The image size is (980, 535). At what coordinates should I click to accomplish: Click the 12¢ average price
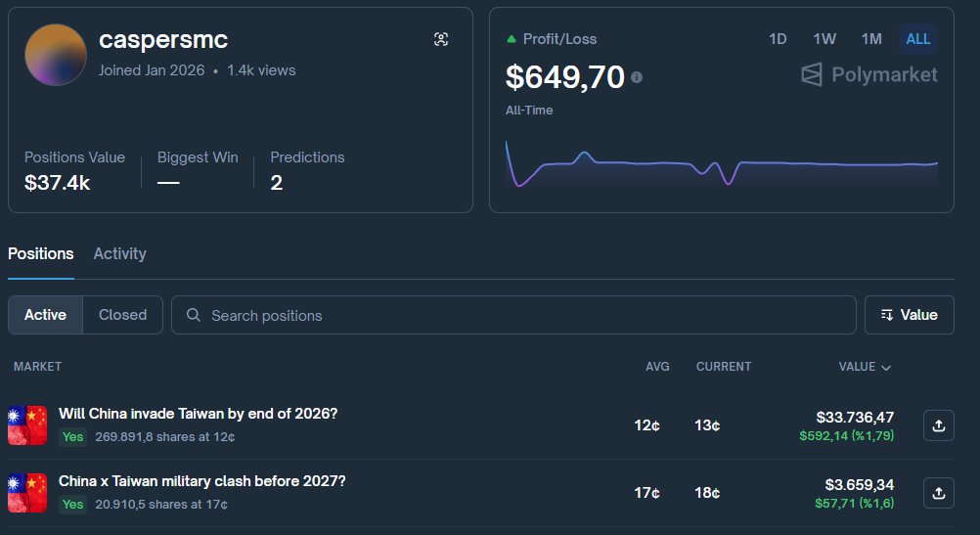[x=646, y=425]
